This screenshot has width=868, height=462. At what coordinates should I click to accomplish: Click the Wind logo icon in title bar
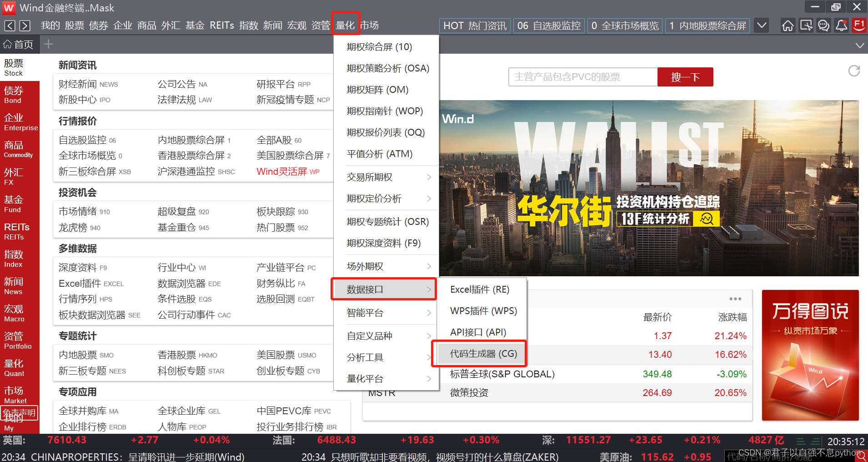click(x=9, y=8)
